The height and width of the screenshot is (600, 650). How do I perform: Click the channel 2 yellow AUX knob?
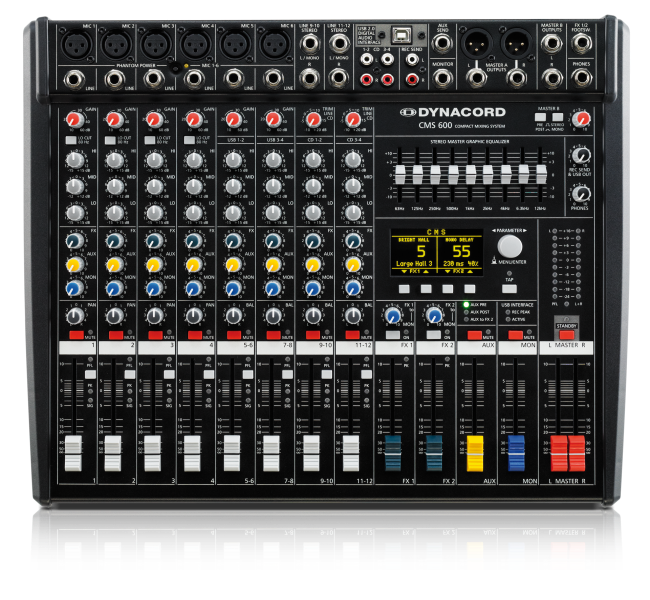pyautogui.click(x=115, y=265)
